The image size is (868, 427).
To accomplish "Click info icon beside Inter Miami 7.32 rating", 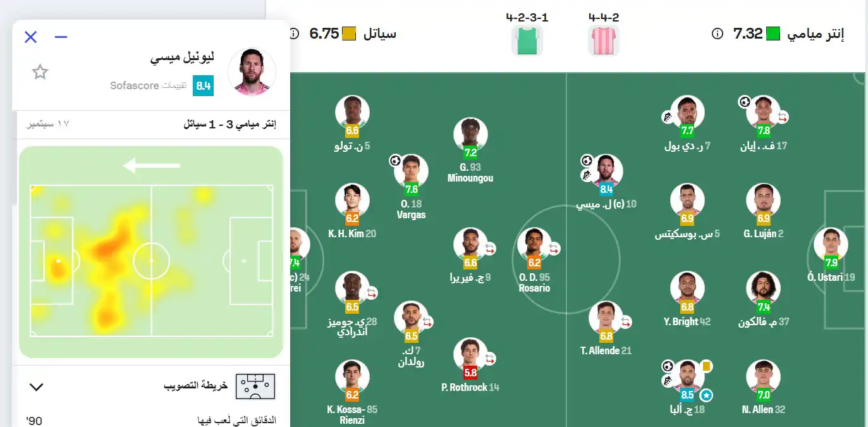I will pos(717,34).
